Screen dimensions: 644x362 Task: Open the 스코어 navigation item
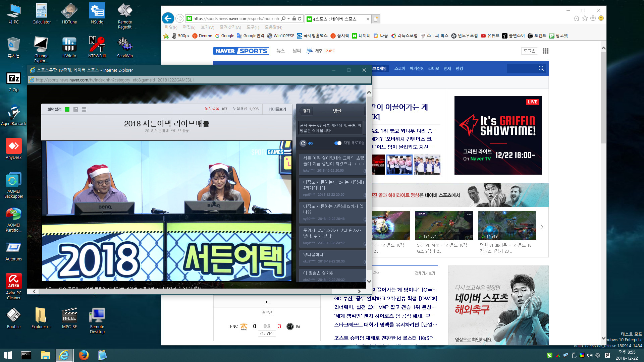click(x=399, y=68)
